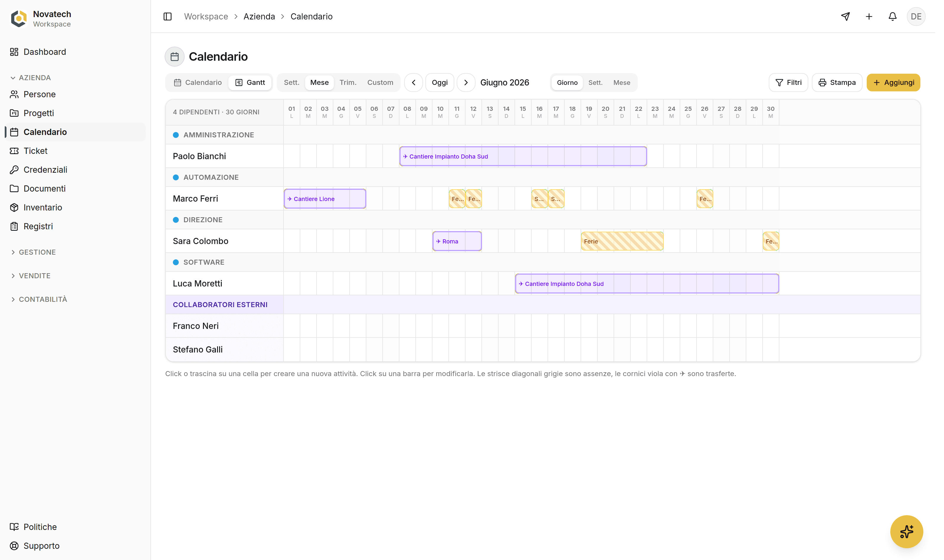Click the AMMINISTRAZIONE group row

543,135
